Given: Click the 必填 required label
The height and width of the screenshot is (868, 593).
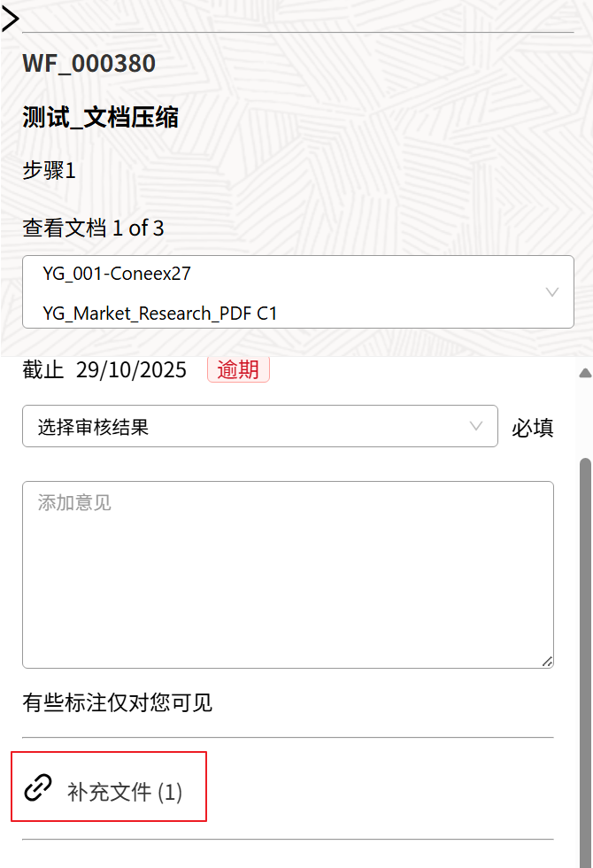Looking at the screenshot, I should [x=533, y=428].
